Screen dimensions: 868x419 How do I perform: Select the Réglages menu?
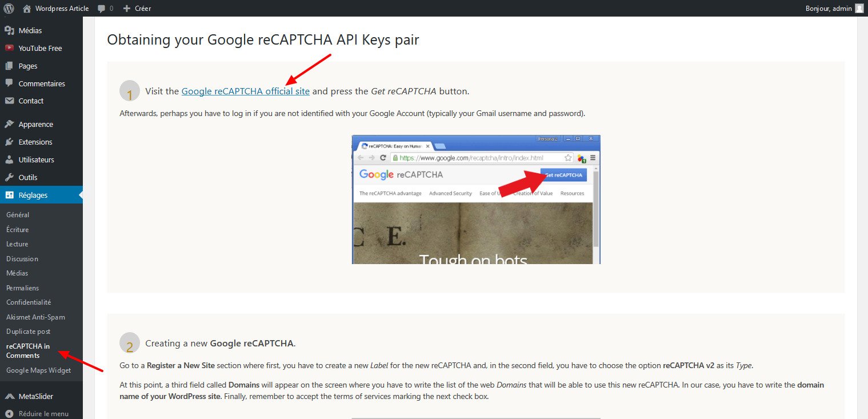pos(41,195)
